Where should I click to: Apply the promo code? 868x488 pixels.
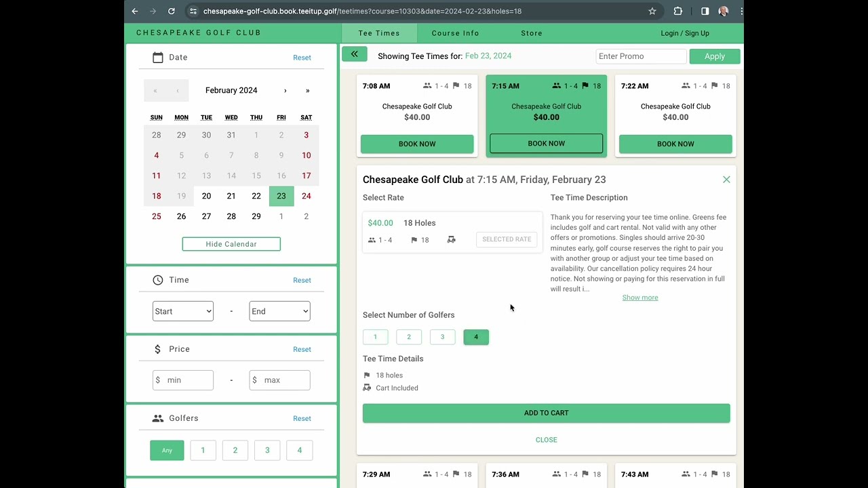coord(715,56)
